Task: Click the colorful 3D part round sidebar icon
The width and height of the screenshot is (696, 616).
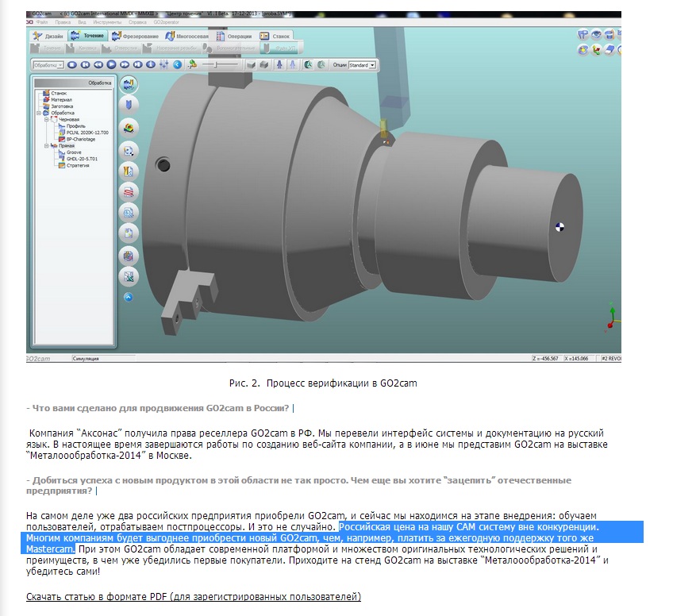Action: (129, 129)
